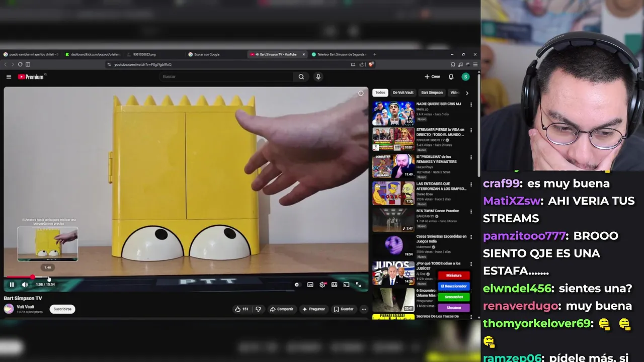This screenshot has width=644, height=362.
Task: Select the Todos filter chip
Action: pyautogui.click(x=380, y=93)
